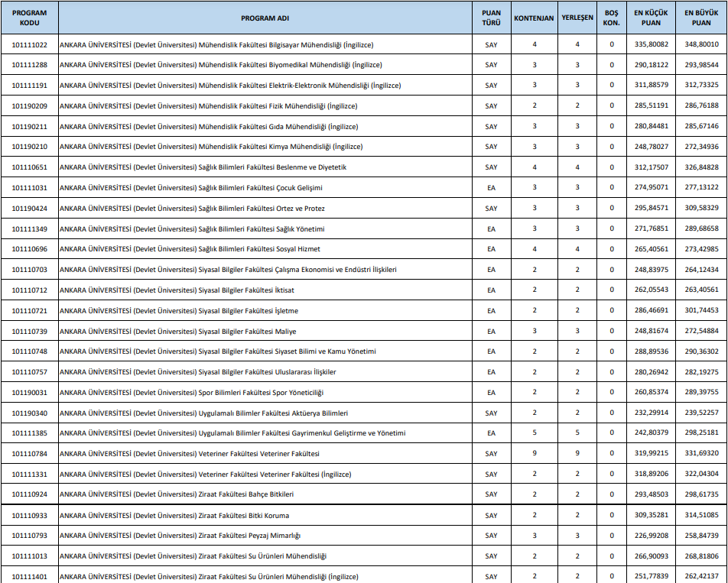Click program code 101110784 cell
Image resolution: width=728 pixels, height=583 pixels.
point(30,454)
